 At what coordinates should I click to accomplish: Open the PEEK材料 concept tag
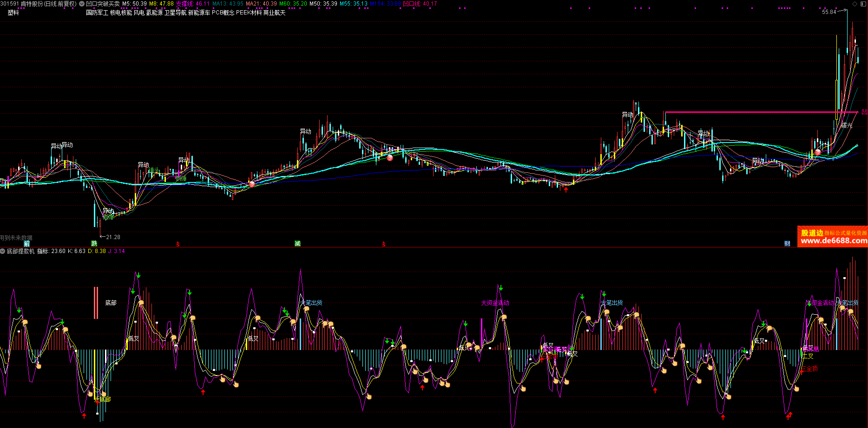pyautogui.click(x=249, y=13)
